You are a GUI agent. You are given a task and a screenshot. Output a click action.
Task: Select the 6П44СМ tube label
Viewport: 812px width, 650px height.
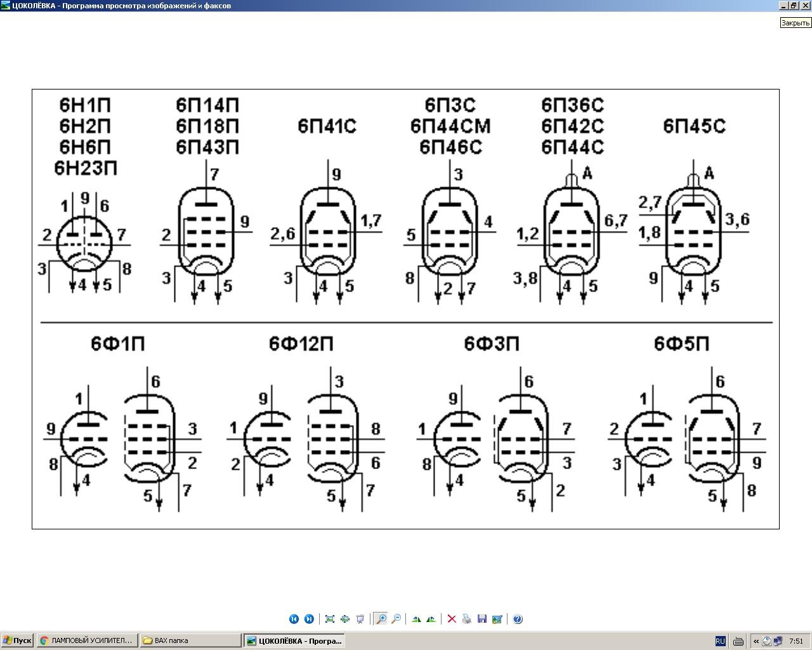pyautogui.click(x=450, y=126)
